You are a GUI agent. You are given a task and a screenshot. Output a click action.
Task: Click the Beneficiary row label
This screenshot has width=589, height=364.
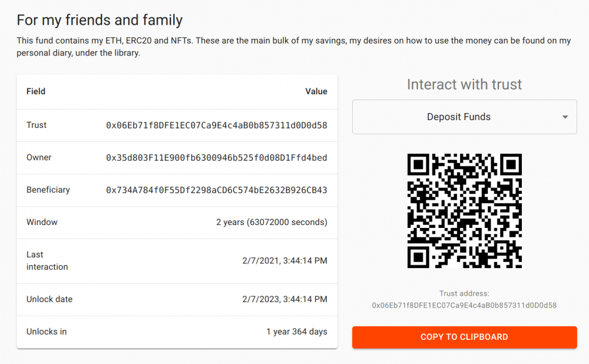(x=48, y=190)
